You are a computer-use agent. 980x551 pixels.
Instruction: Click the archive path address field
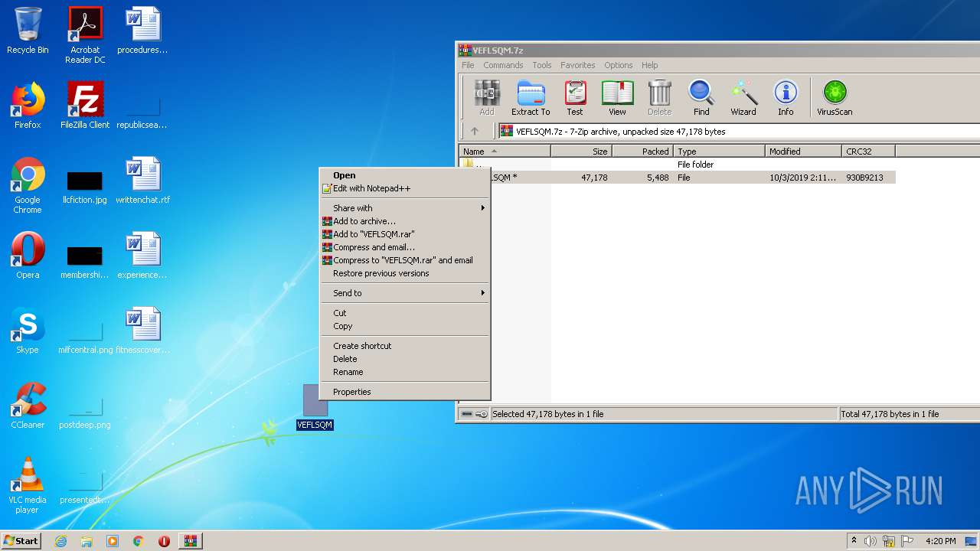tap(739, 132)
